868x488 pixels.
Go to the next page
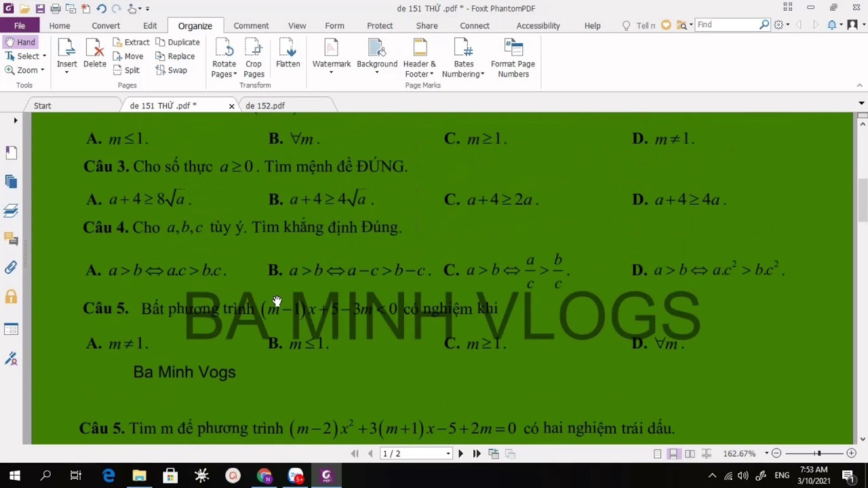460,453
